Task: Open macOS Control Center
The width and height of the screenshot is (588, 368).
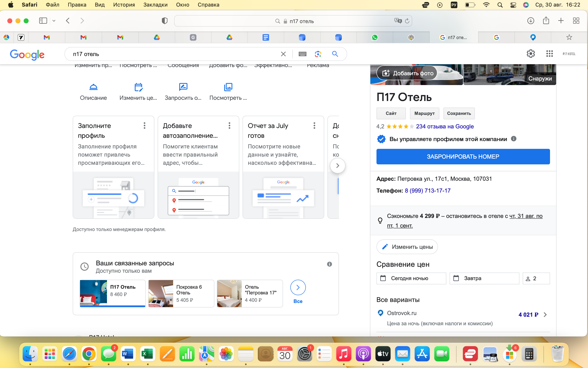Action: tap(513, 5)
